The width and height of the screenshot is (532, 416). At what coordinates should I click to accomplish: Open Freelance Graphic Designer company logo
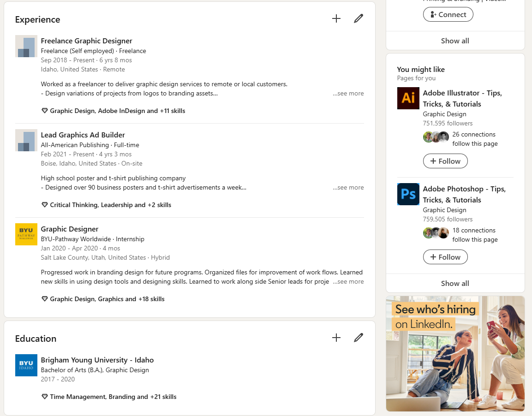[x=26, y=46]
